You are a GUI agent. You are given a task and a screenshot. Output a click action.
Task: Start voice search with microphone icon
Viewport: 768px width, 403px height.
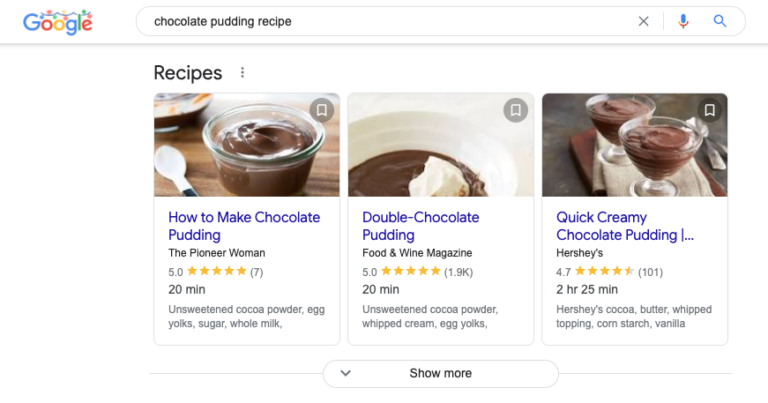coord(683,21)
